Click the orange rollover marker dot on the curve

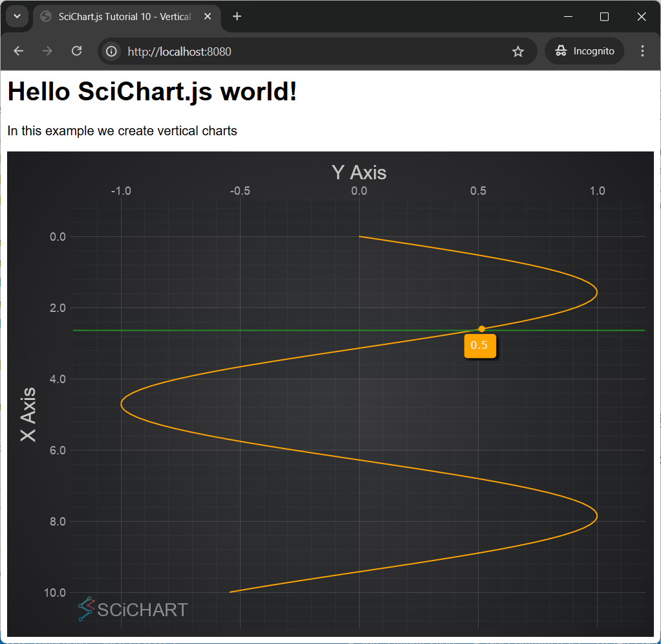pyautogui.click(x=481, y=329)
